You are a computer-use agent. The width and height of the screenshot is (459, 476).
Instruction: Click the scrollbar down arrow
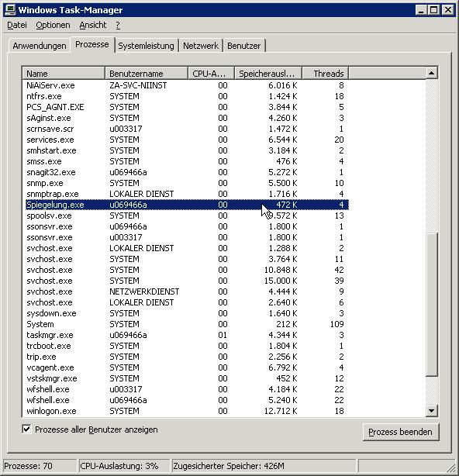click(x=431, y=411)
